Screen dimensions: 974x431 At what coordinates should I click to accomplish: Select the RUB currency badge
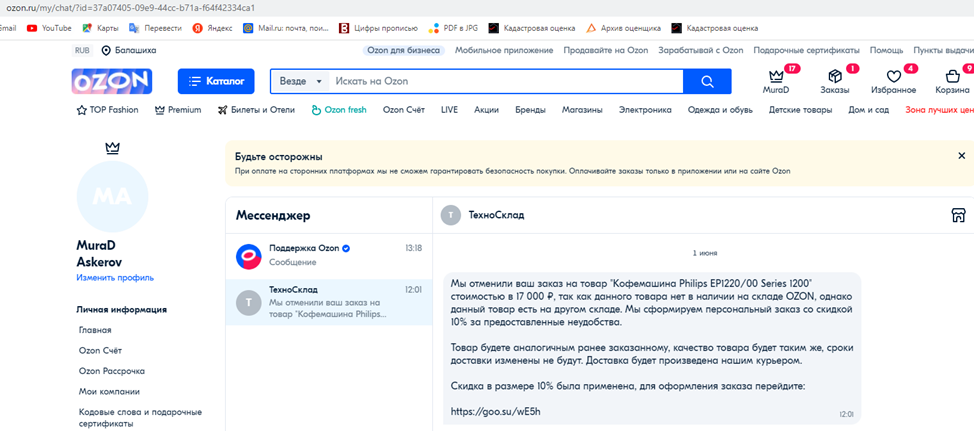click(x=82, y=50)
